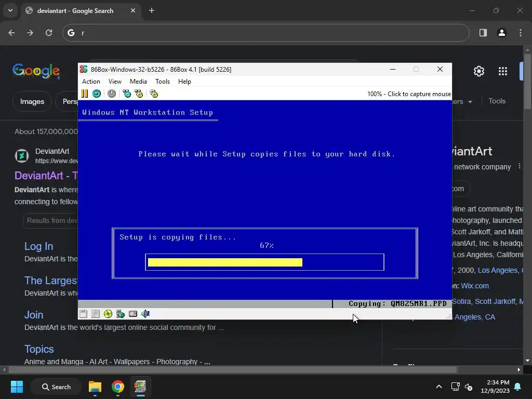Switch to Chrome via taskbar icon

pos(118,387)
